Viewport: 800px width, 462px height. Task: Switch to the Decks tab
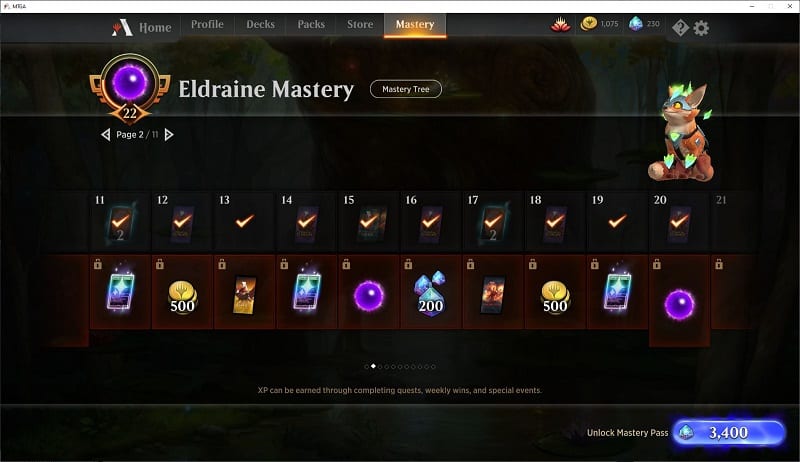260,24
